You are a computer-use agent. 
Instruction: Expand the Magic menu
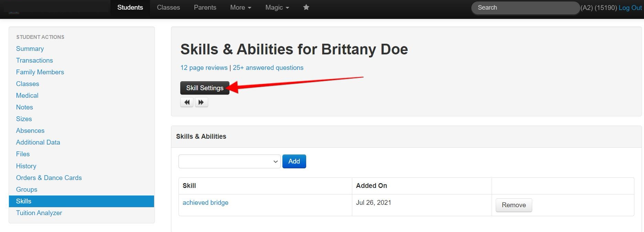277,7
